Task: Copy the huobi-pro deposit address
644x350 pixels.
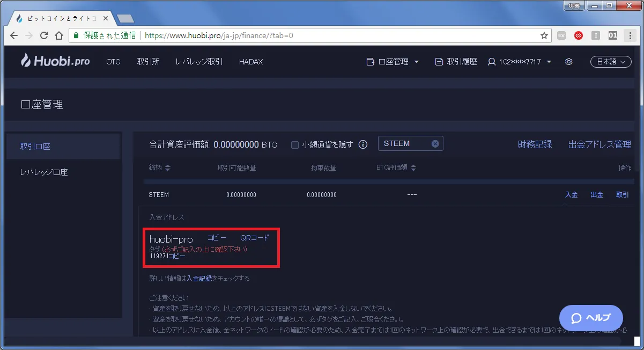Action: tap(217, 238)
